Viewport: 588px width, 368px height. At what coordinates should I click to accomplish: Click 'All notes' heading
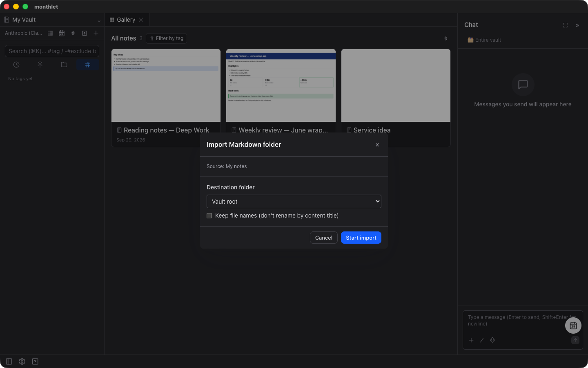coord(124,38)
